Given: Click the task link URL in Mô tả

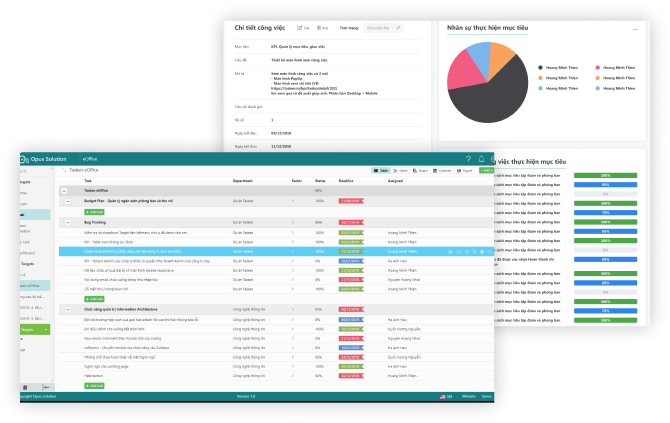Looking at the screenshot, I should 304,88.
